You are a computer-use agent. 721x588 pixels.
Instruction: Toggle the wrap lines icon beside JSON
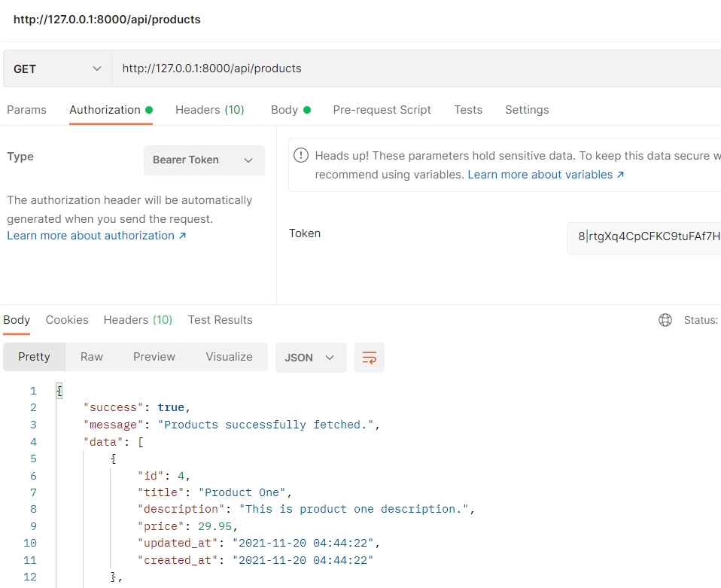[x=368, y=358]
